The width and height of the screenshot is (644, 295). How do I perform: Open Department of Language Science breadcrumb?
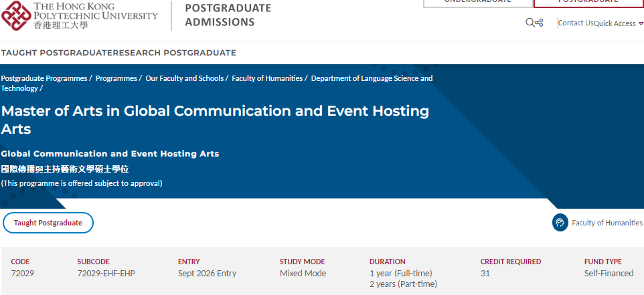click(x=372, y=78)
